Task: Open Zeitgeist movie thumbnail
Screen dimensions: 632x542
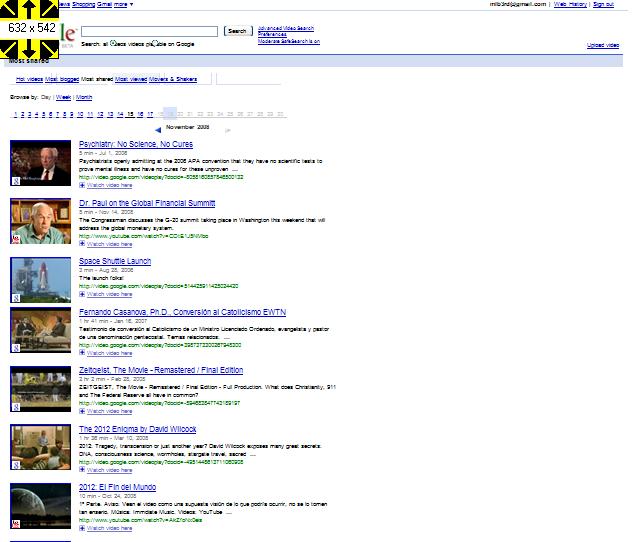Action: (40, 389)
